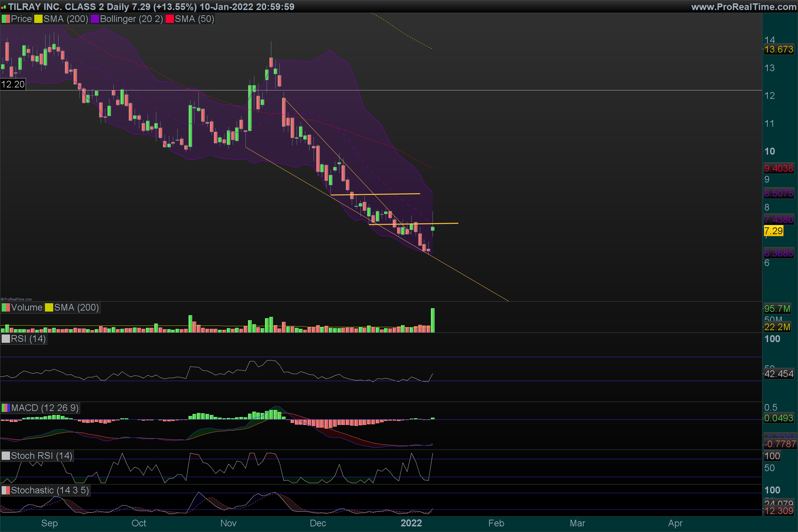Click the grey RSI (14) legend icon

pyautogui.click(x=6, y=338)
